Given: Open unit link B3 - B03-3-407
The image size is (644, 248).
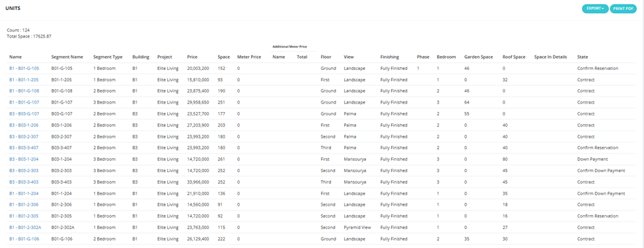Looking at the screenshot, I should point(24,148).
